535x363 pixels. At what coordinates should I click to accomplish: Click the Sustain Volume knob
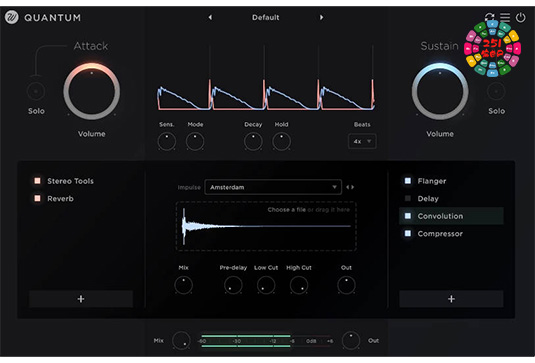440,91
